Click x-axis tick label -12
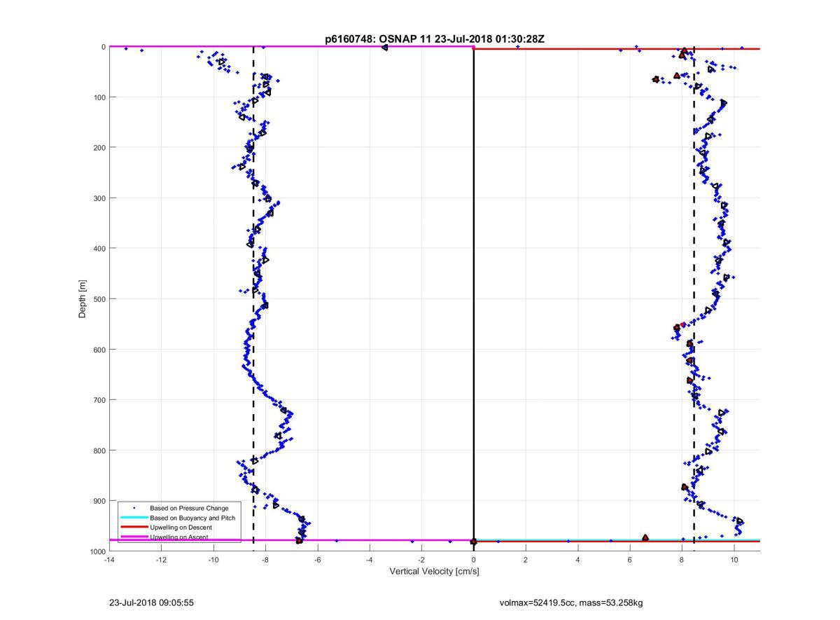 [x=161, y=560]
